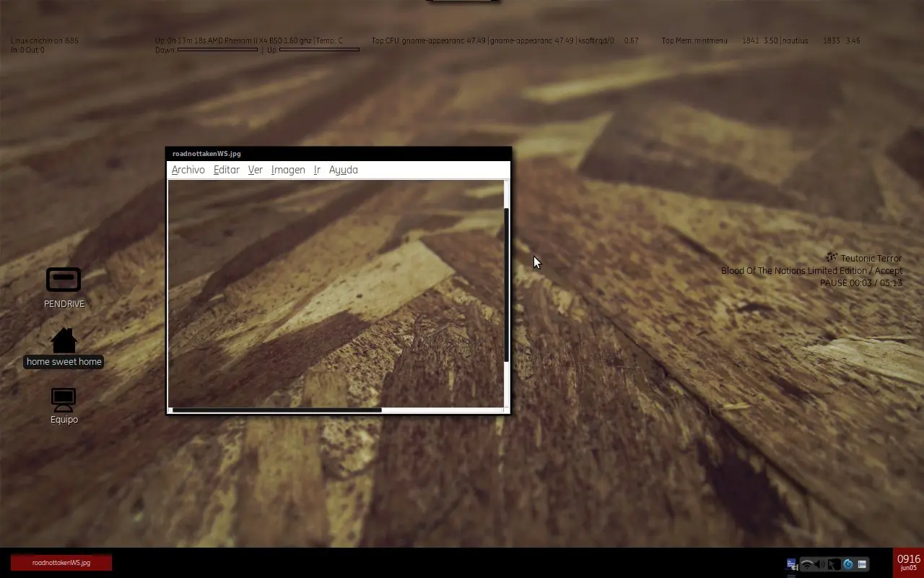
Task: Open the Ir menu
Action: pyautogui.click(x=317, y=170)
